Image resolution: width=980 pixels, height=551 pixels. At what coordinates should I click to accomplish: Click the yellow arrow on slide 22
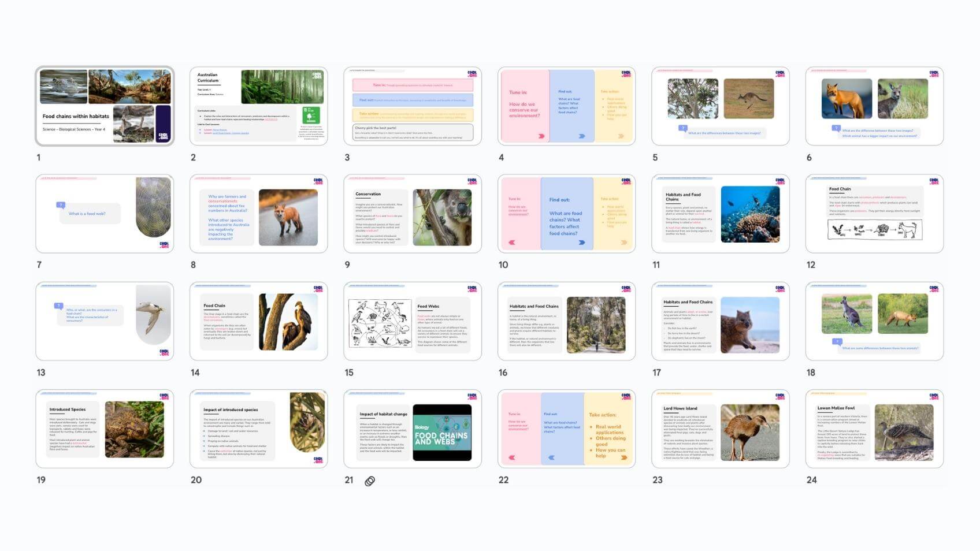click(x=623, y=457)
